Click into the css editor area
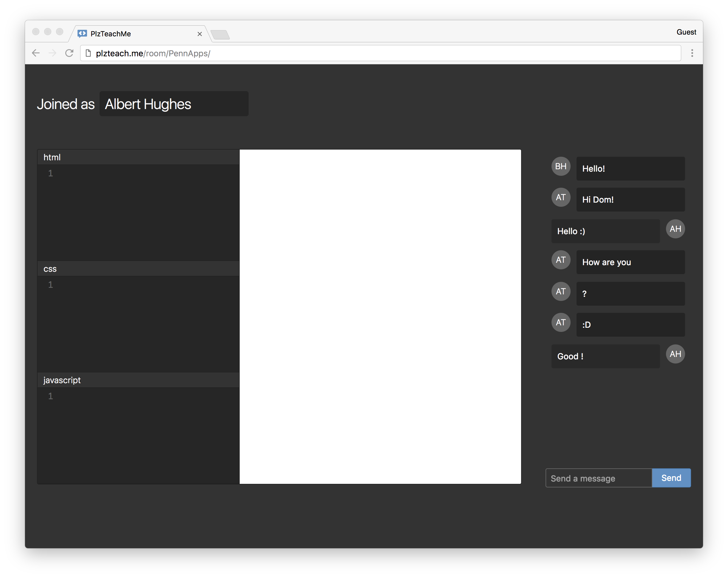The image size is (728, 578). (145, 321)
